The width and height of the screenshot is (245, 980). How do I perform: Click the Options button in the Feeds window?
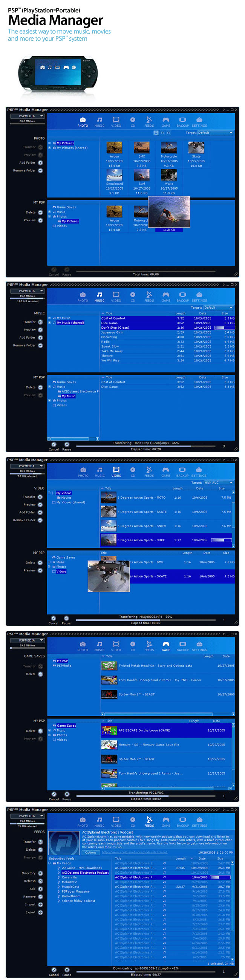(x=90, y=853)
